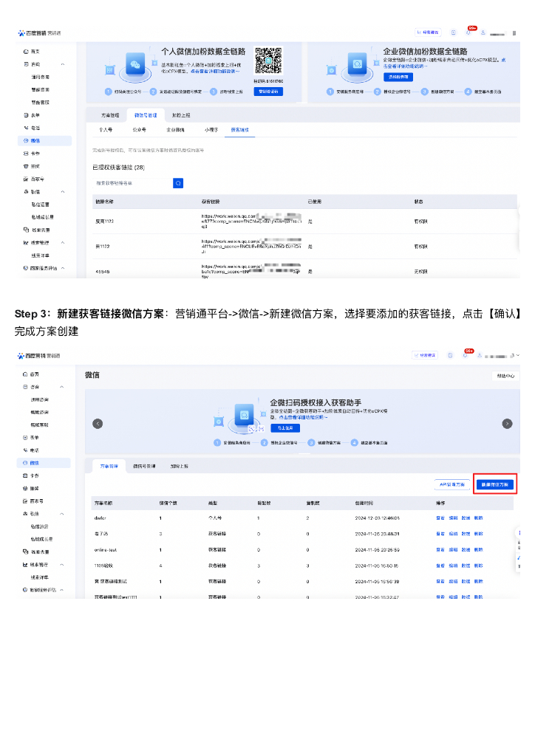Click the document icon in the lower top bar

click(x=451, y=355)
